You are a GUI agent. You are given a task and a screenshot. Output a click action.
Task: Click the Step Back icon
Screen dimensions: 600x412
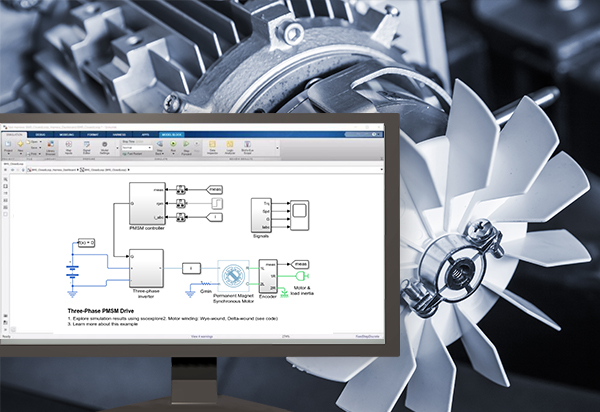[x=158, y=147]
